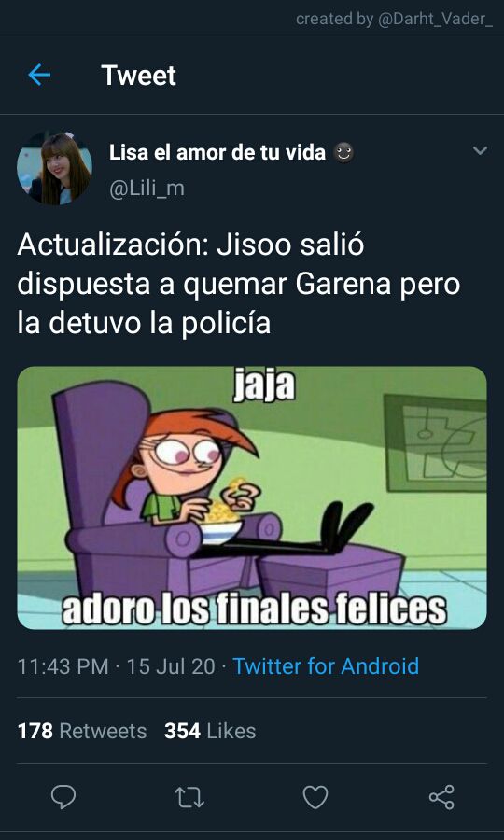
Task: Open the 'Twitter for Android' source link
Action: pos(326,665)
